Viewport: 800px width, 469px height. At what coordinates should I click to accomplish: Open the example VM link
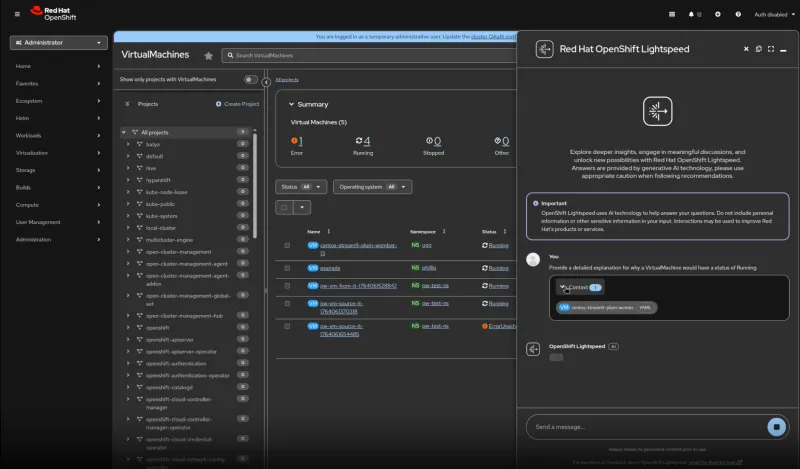tap(330, 268)
